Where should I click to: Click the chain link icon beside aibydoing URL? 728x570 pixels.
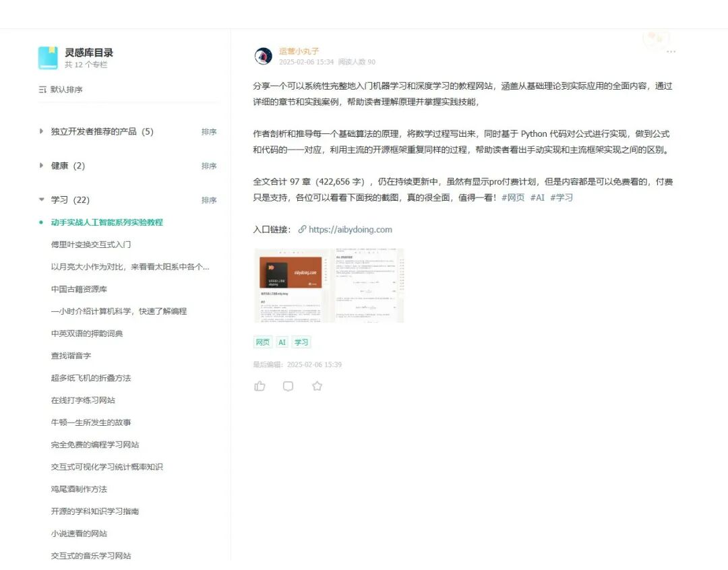302,229
